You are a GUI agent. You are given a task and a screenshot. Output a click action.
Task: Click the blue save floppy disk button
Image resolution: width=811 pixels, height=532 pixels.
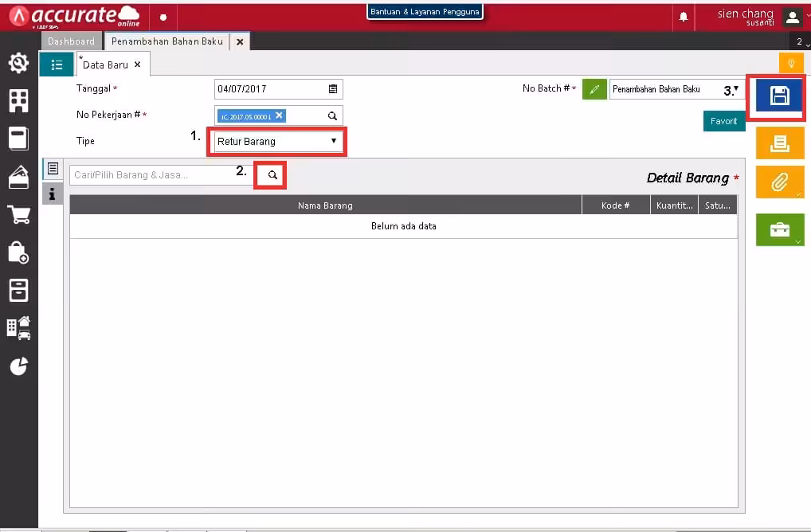779,96
